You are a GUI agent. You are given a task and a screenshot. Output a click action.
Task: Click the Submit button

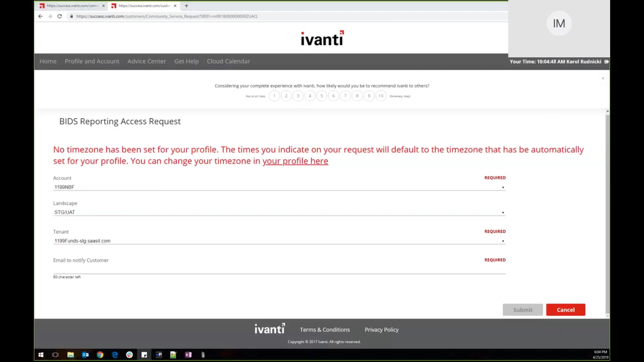[x=523, y=310]
